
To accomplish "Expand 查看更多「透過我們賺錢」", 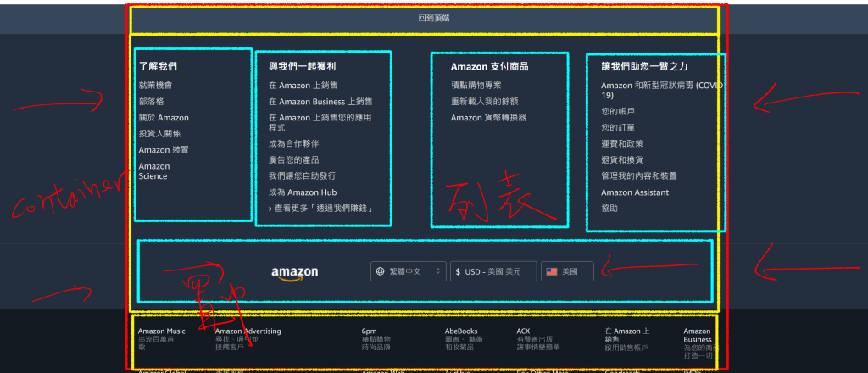I will click(320, 209).
